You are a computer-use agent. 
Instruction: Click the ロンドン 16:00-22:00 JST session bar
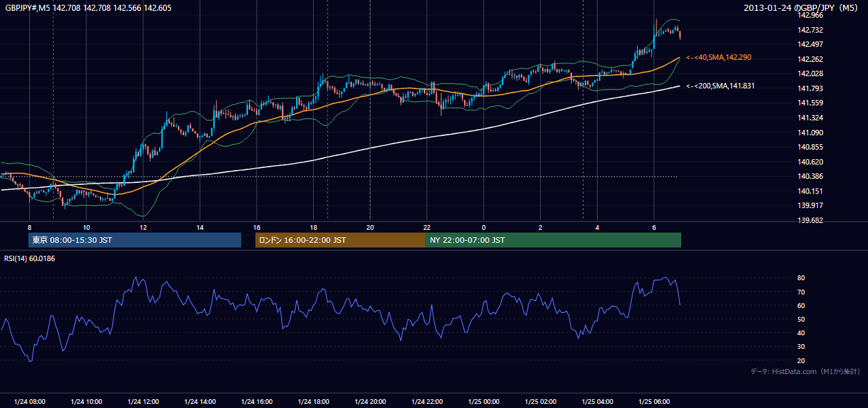340,240
